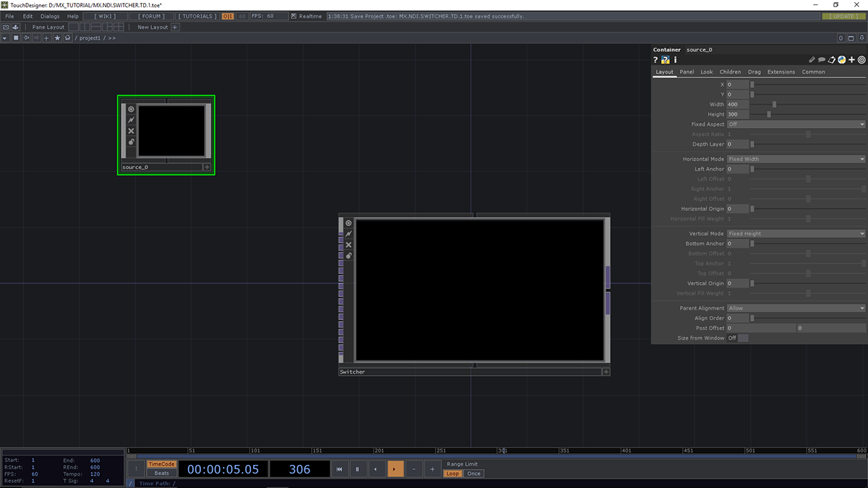Enable Once mode in the Range Limit controls

point(474,474)
